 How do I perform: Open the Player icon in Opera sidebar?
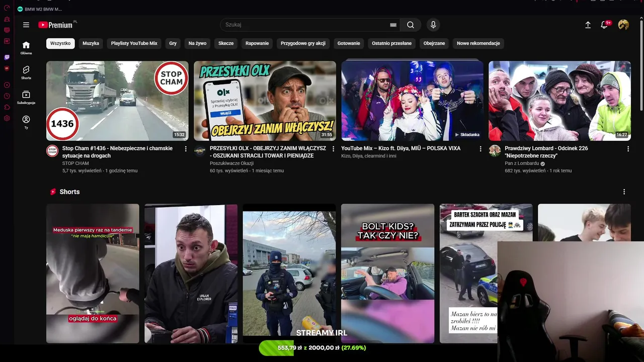7,85
